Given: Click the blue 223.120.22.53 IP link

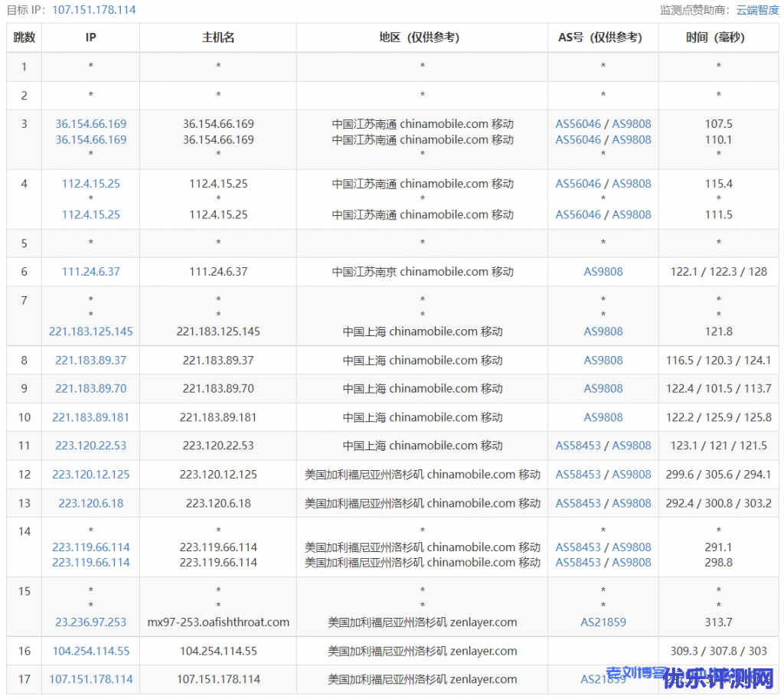Looking at the screenshot, I should point(90,446).
